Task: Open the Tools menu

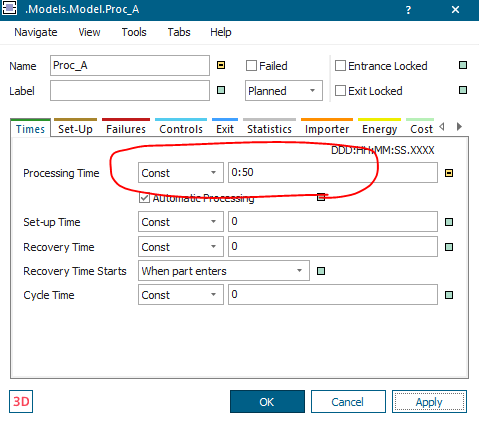Action: coord(134,32)
